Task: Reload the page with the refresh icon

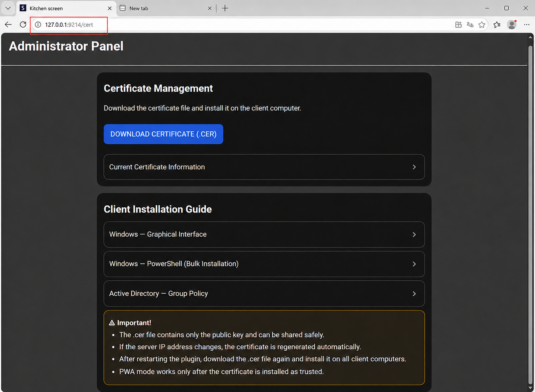Action: tap(23, 24)
